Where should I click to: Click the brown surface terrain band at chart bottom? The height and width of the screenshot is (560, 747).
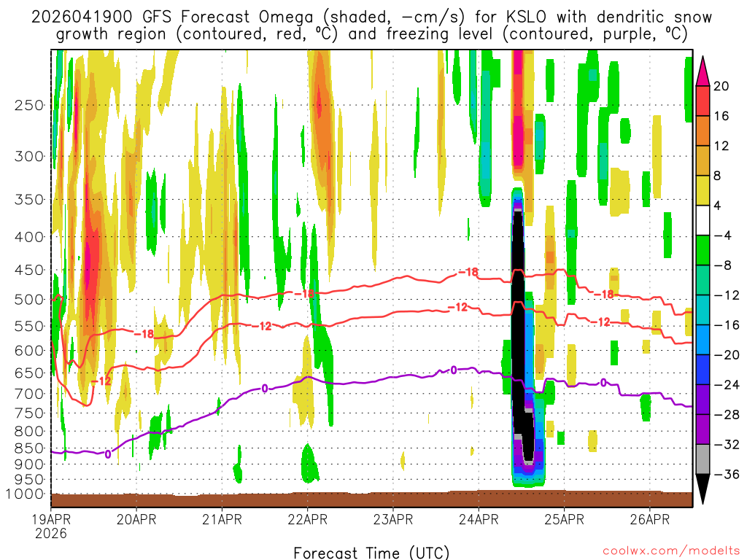click(x=371, y=499)
